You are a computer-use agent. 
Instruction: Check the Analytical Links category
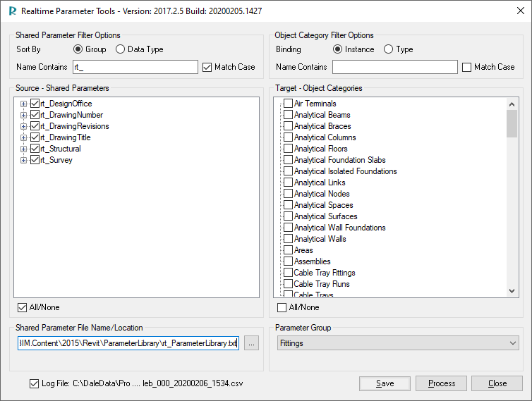coord(288,183)
